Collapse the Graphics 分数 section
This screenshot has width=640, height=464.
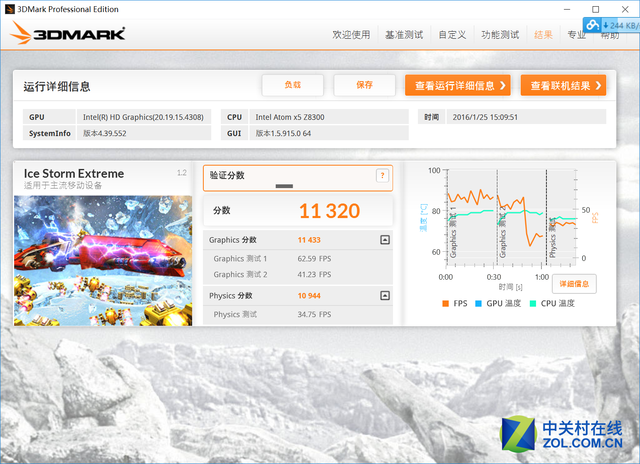[x=384, y=240]
